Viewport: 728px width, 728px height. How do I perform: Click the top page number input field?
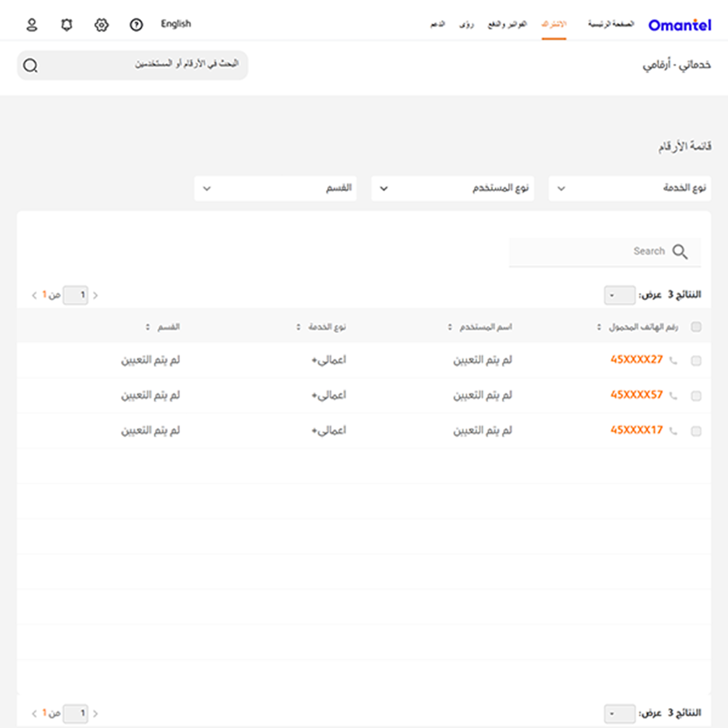point(76,295)
